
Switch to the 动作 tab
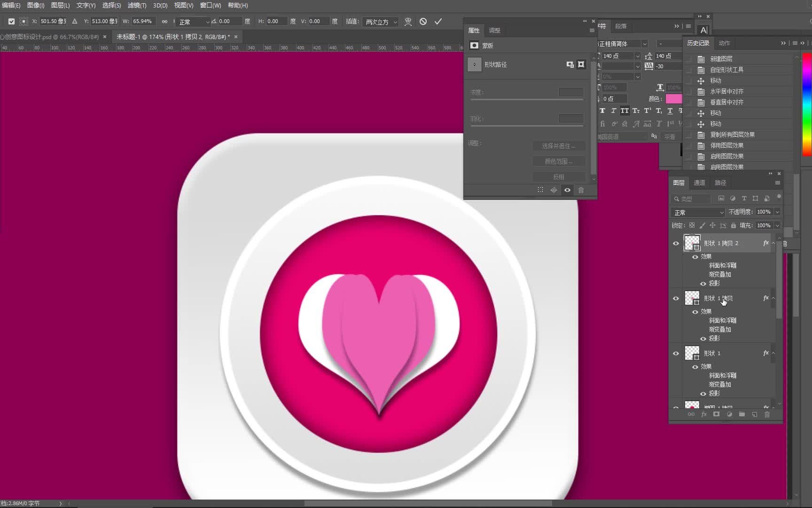[x=724, y=43]
